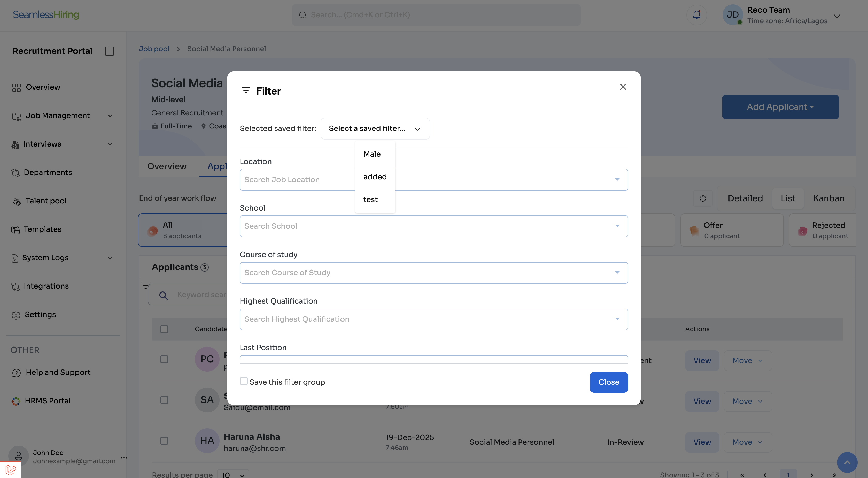Click the notification bell icon
The image size is (868, 478).
(x=696, y=15)
